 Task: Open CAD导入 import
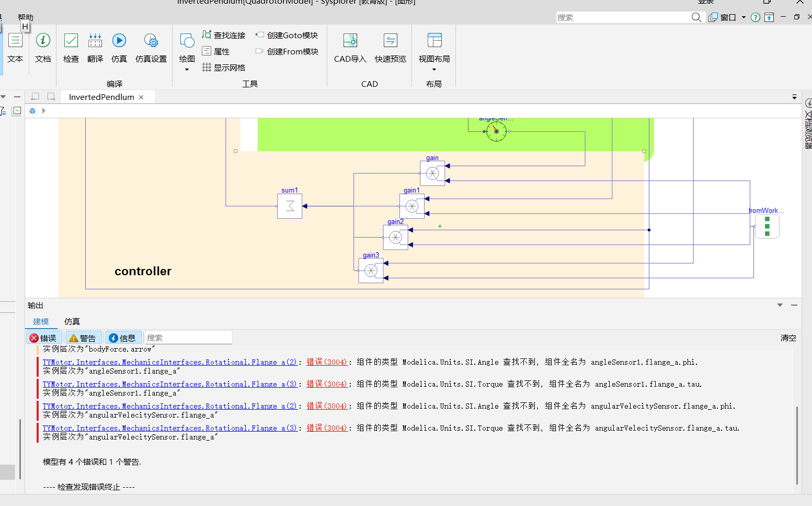pyautogui.click(x=350, y=48)
